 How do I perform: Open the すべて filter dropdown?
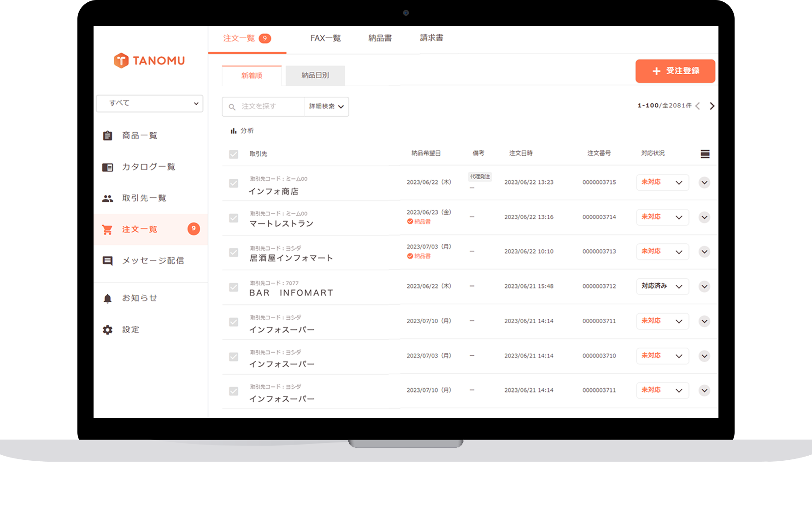pyautogui.click(x=149, y=104)
